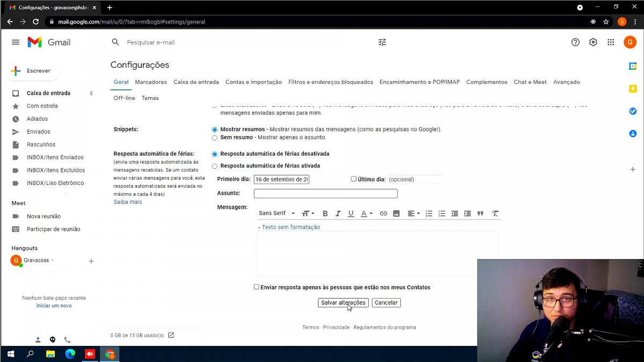Open the Windows Start menu

tap(10, 354)
